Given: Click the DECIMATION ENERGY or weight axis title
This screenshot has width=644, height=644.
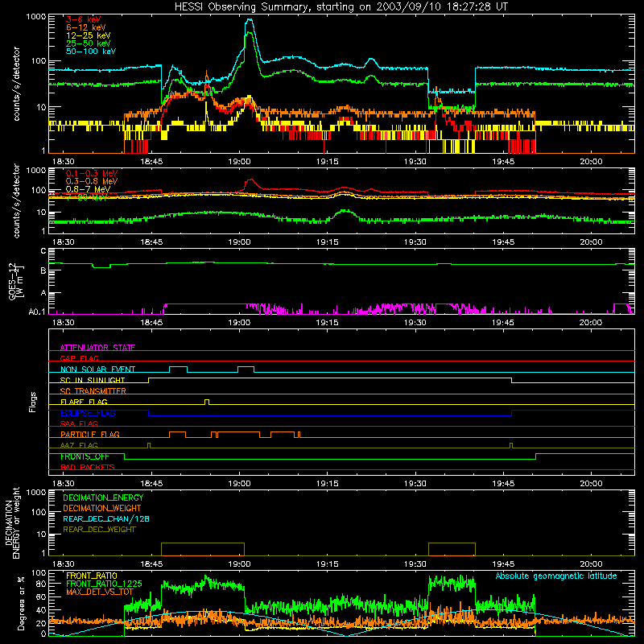Looking at the screenshot, I should coord(13,522).
